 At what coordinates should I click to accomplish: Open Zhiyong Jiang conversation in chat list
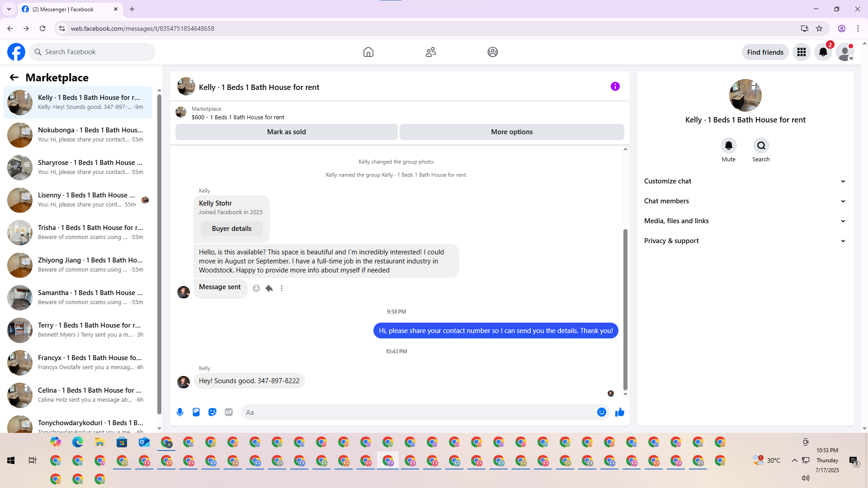click(x=78, y=265)
